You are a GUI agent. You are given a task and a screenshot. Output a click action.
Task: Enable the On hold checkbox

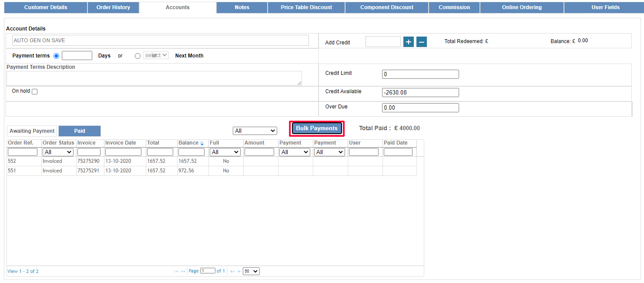[34, 91]
